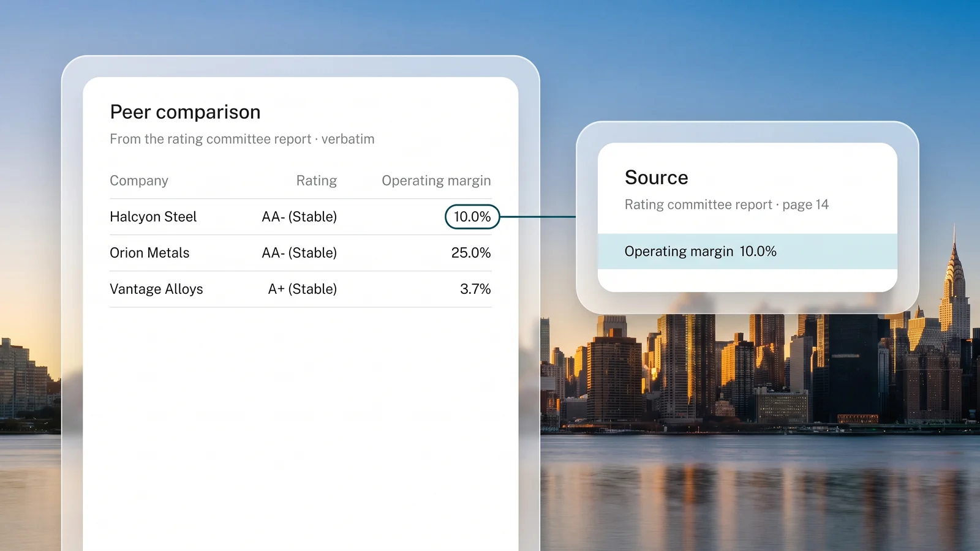Click the 3.7% operating margin value
980x551 pixels.
coord(475,289)
